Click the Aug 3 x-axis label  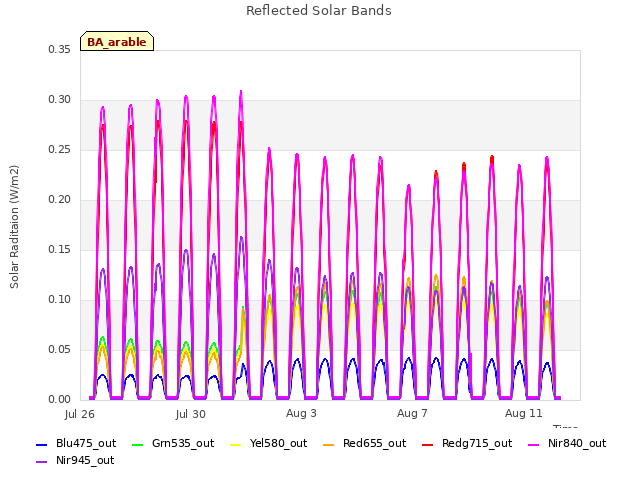coord(301,413)
